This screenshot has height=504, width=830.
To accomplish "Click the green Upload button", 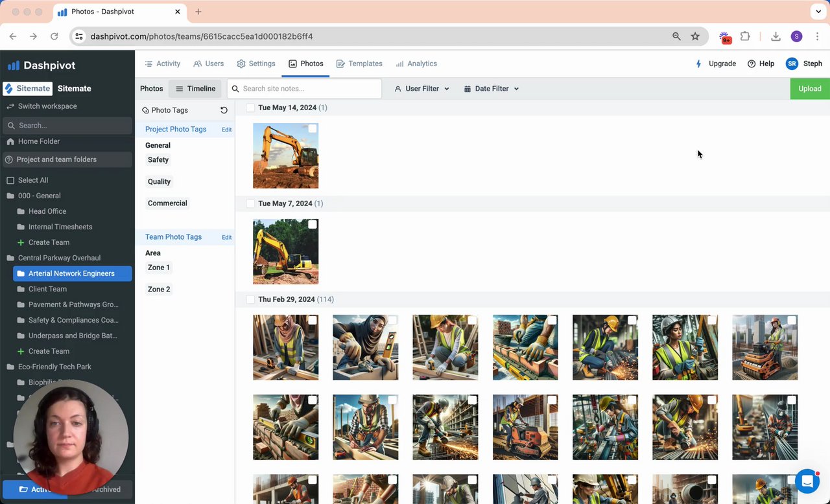I will coord(810,89).
